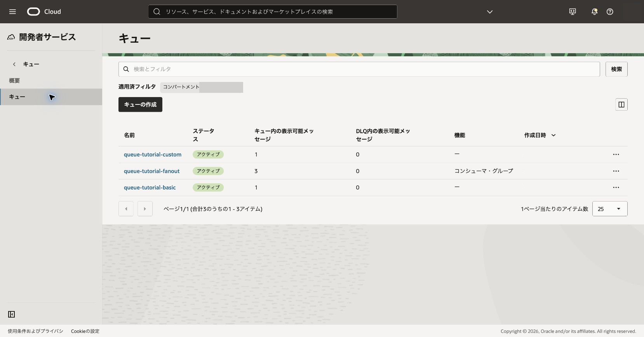Click the developer services cloud icon
This screenshot has height=337, width=644.
click(11, 37)
